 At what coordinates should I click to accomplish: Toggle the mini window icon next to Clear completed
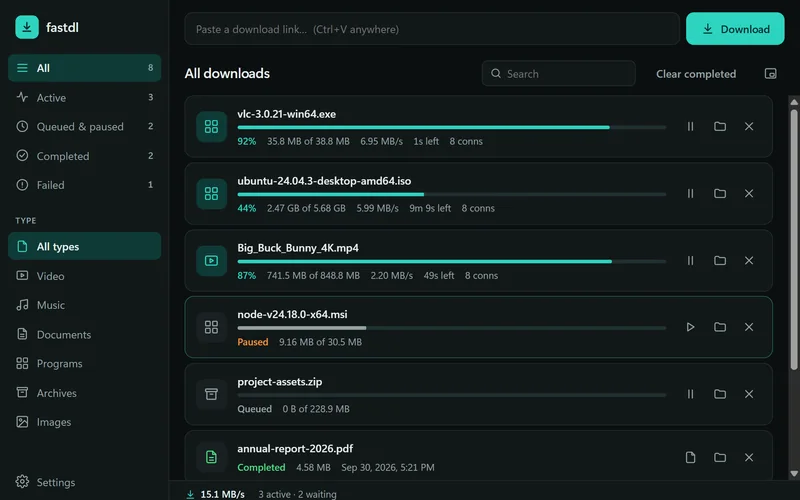coord(770,73)
